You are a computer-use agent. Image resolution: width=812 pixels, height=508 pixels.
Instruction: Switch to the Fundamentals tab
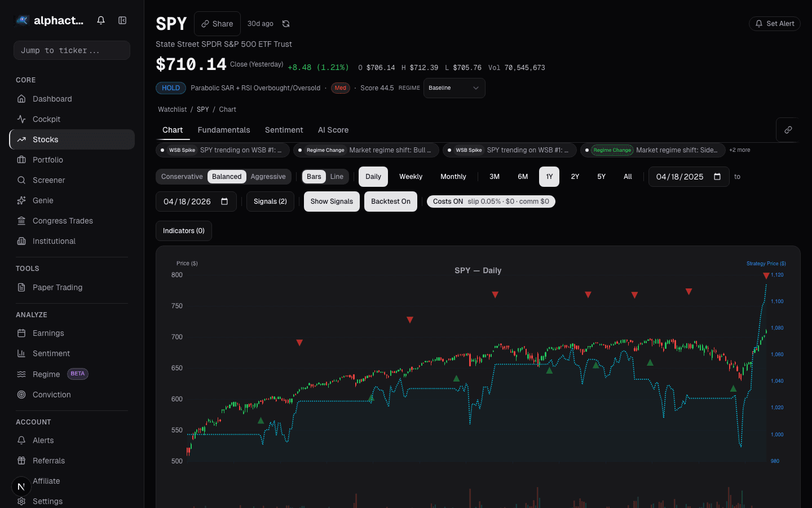pos(224,130)
